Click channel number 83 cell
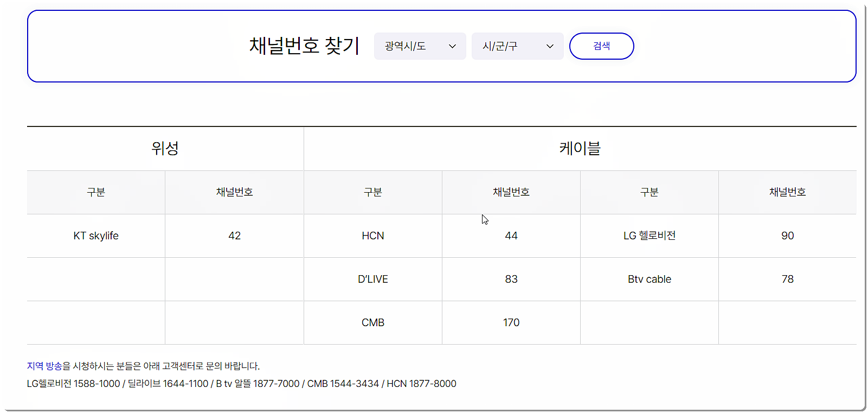This screenshot has width=868, height=413. click(511, 279)
